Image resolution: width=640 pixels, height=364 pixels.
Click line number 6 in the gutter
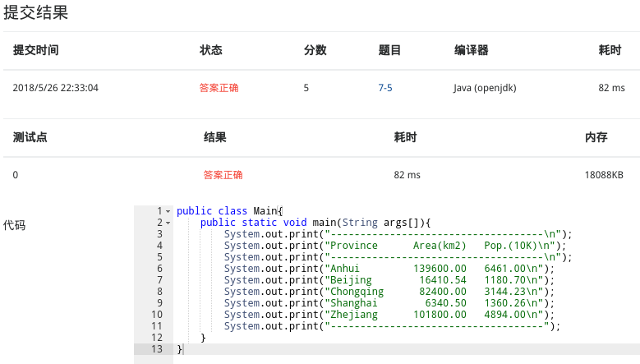pyautogui.click(x=159, y=269)
